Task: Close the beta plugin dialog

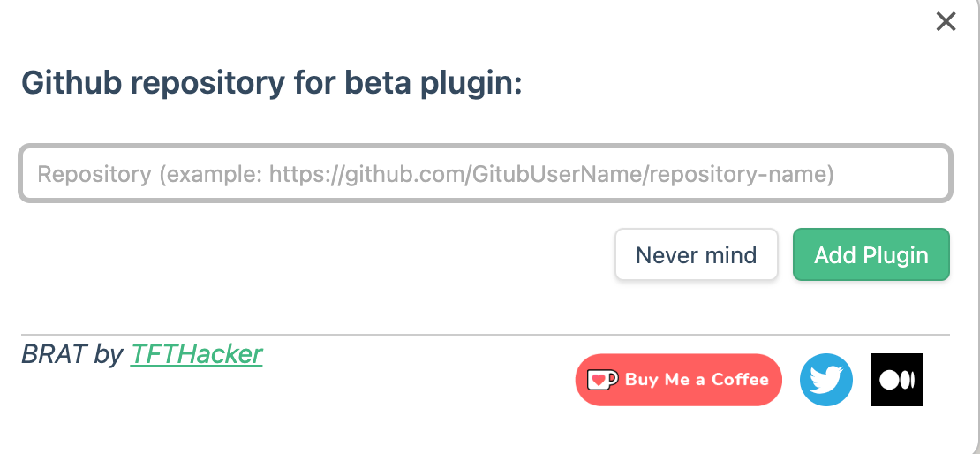Action: (946, 22)
